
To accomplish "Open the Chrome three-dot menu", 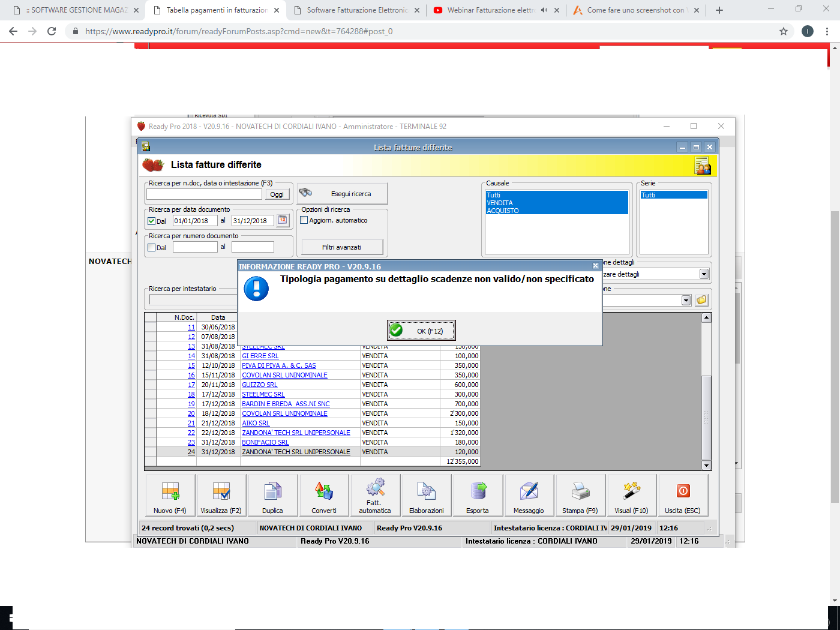I will 827,31.
